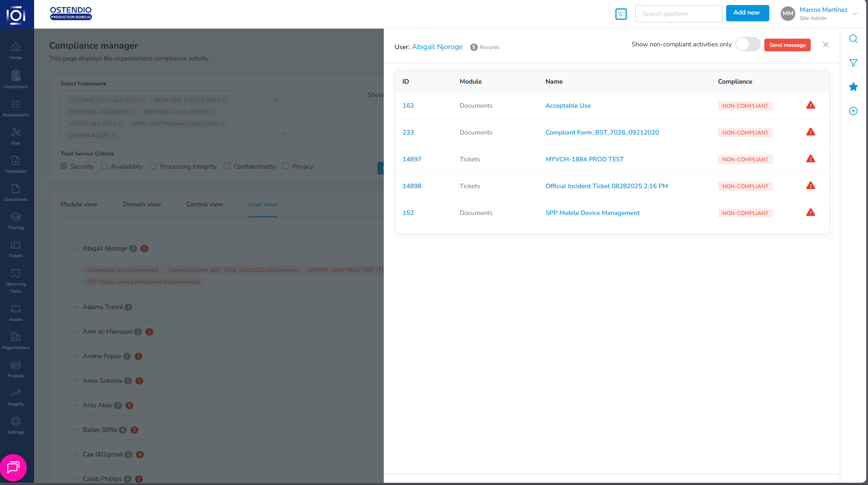Viewport: 868px width, 485px height.
Task: Expand the Adama Traoré user row
Action: [x=75, y=307]
